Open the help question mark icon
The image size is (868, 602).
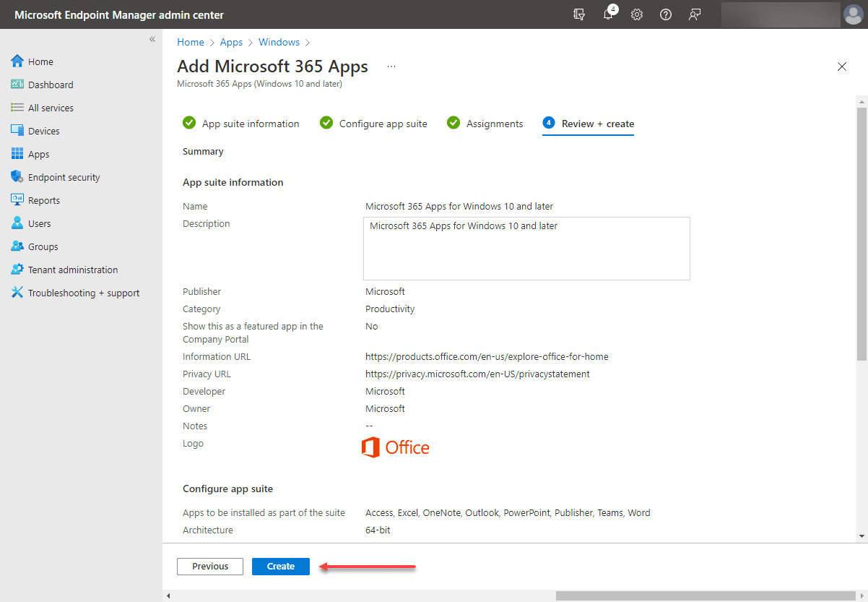(x=665, y=14)
